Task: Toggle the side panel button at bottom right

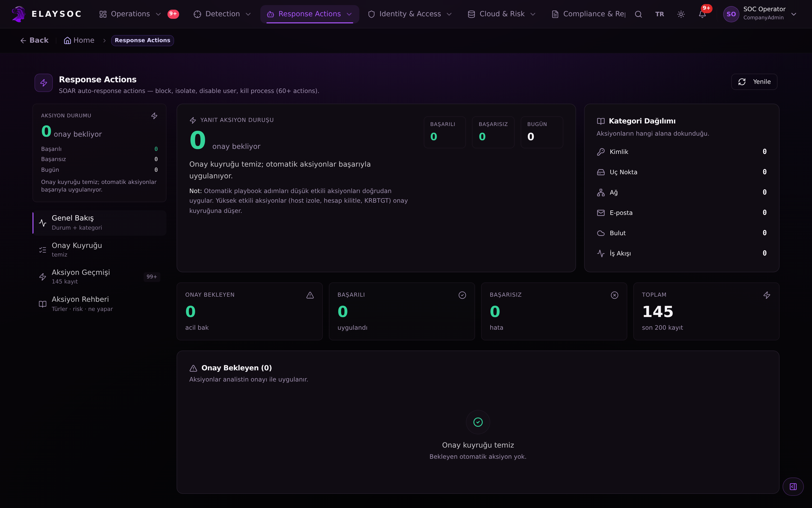Action: tap(793, 486)
